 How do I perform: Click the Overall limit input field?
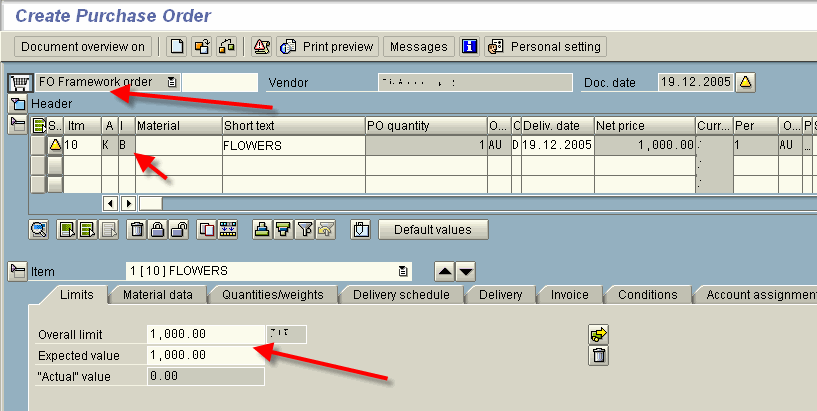[206, 334]
